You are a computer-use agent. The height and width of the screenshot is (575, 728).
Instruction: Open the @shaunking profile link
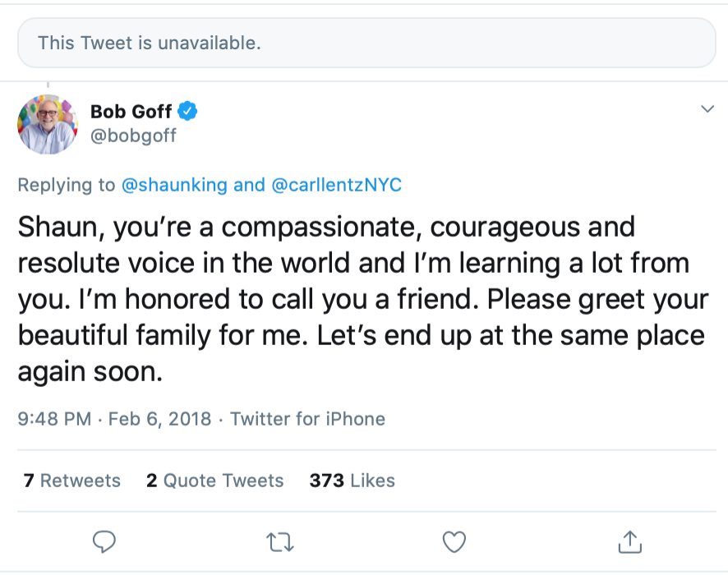[173, 185]
